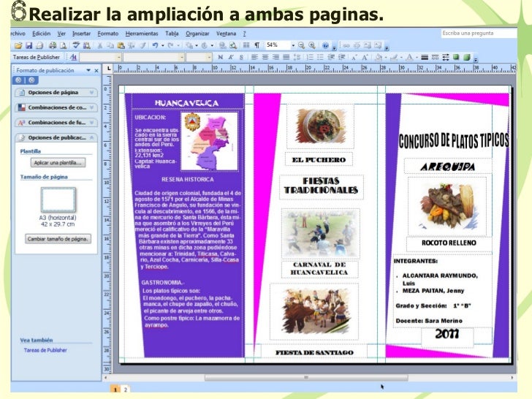Click the Zoom out magnifier icon
The image size is (532, 399).
pyautogui.click(x=301, y=45)
